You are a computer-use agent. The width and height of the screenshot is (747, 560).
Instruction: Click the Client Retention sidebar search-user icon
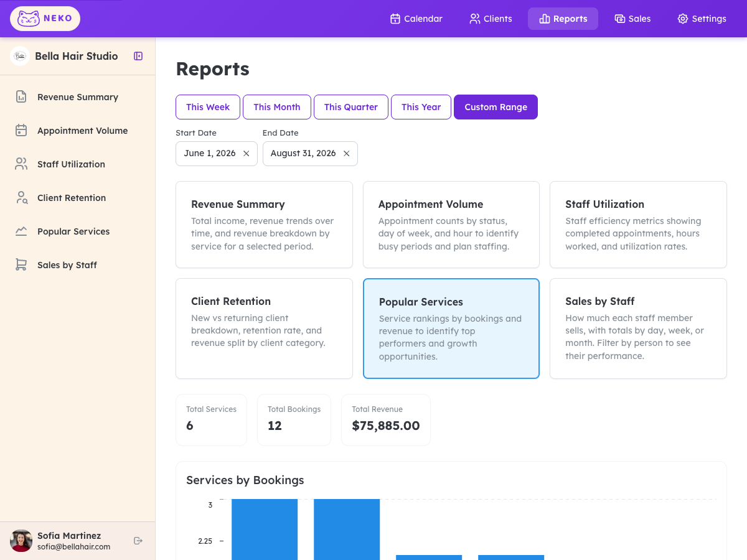click(x=21, y=197)
